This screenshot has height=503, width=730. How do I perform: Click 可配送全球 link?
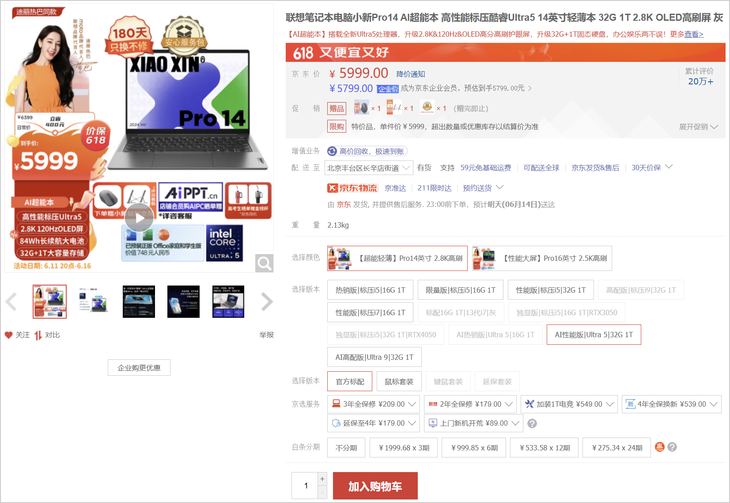(541, 168)
